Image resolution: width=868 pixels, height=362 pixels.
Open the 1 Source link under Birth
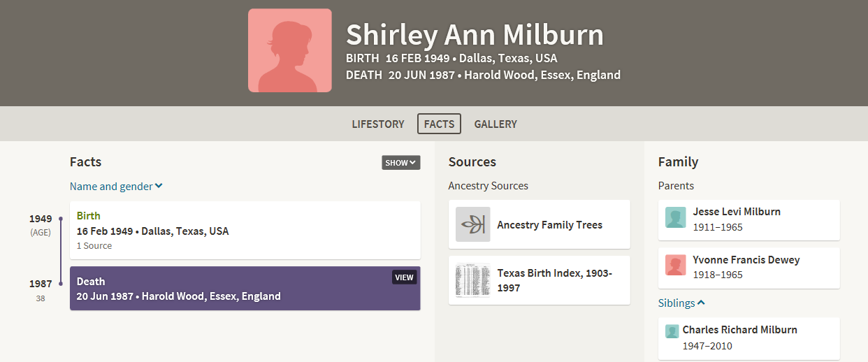pyautogui.click(x=94, y=246)
